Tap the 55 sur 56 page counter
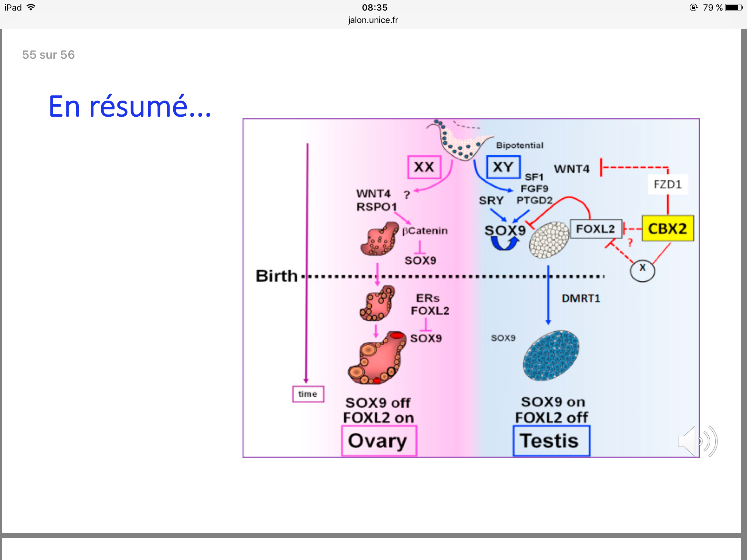The image size is (747, 560). [x=49, y=55]
